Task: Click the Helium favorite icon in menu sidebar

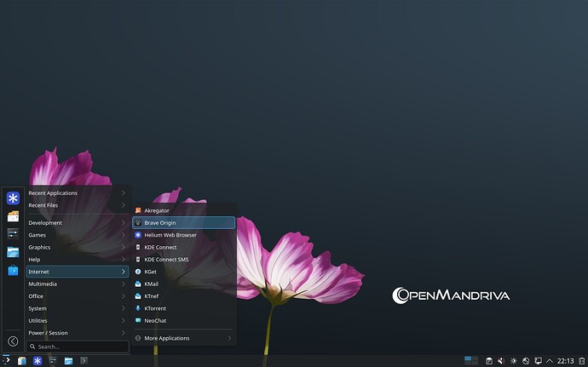Action: [x=13, y=198]
